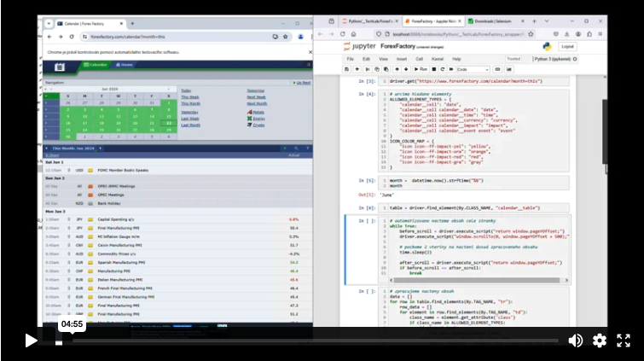Enter fullscreen video mode
Viewport: 644px width, 361px height.
pyautogui.click(x=624, y=341)
